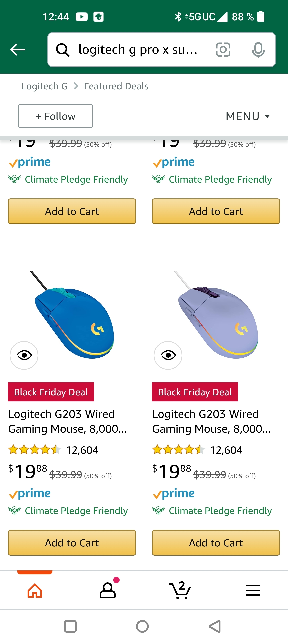Viewport: 288px width, 644px height.
Task: Open the blue Logitech G203 product title
Action: (x=67, y=421)
